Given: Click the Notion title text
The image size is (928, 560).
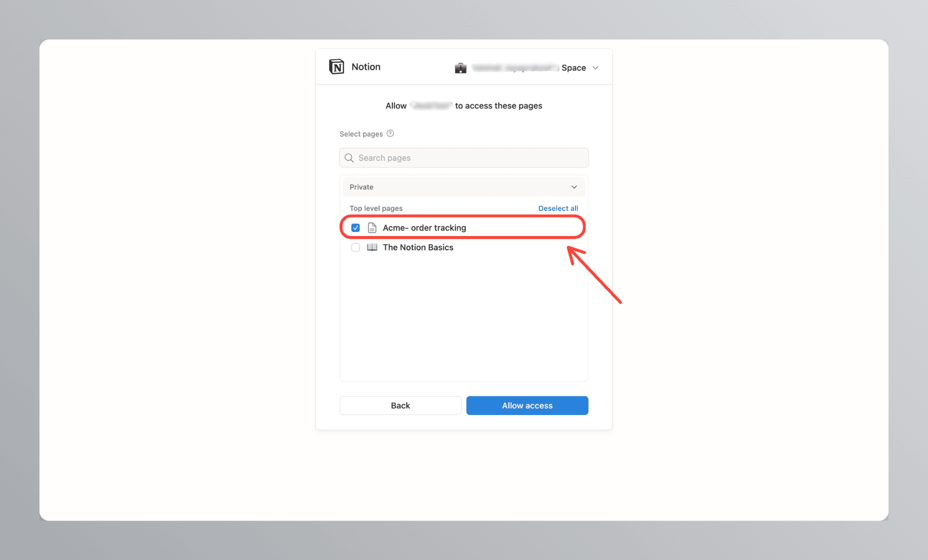Looking at the screenshot, I should tap(366, 67).
